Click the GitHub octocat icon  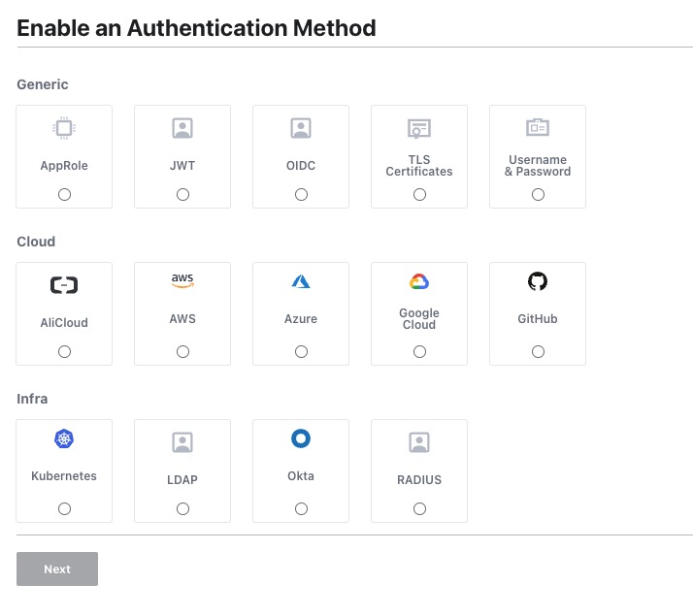[538, 281]
